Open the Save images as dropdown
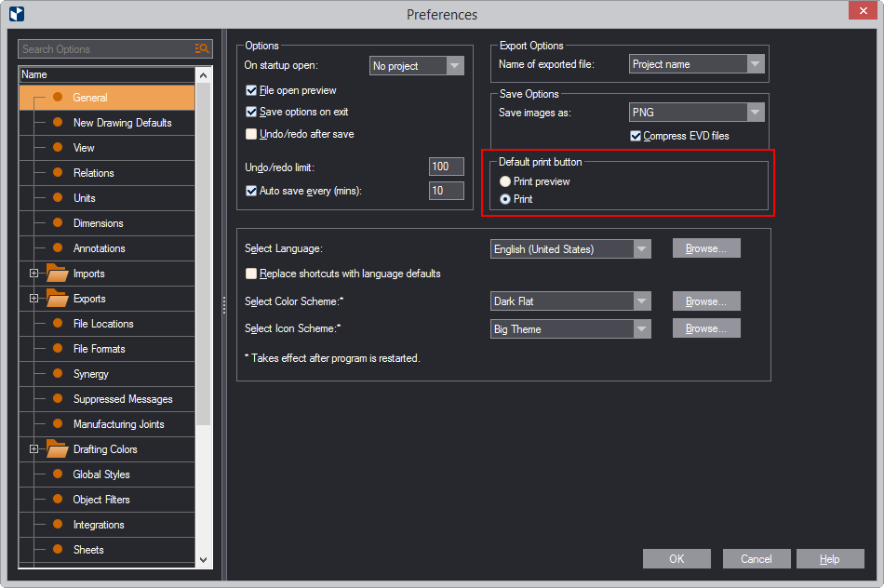Image resolution: width=884 pixels, height=588 pixels. (755, 113)
